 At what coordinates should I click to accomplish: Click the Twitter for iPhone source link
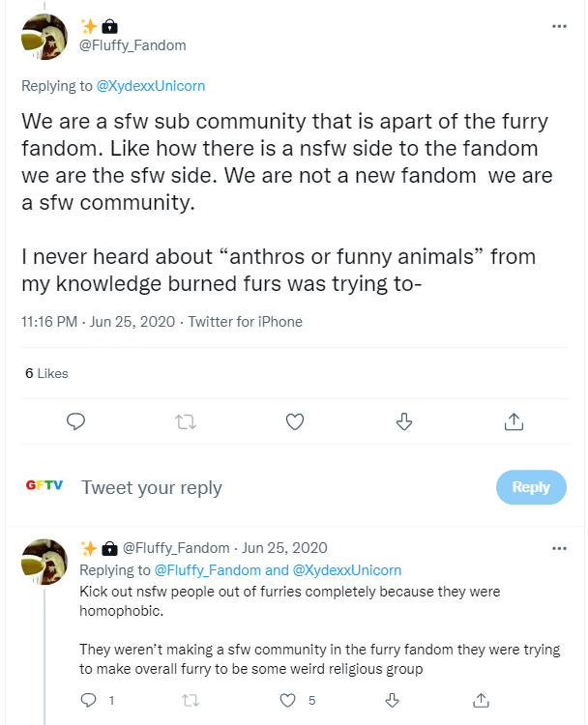[x=245, y=322]
